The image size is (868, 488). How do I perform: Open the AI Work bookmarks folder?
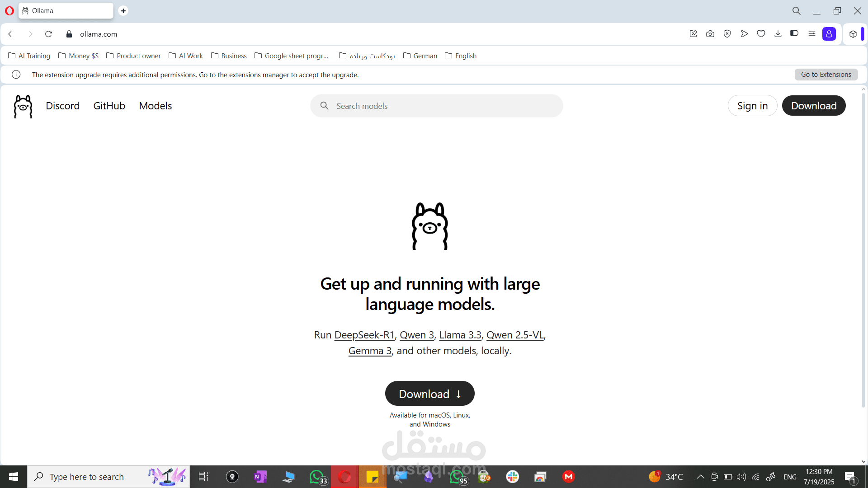click(186, 56)
